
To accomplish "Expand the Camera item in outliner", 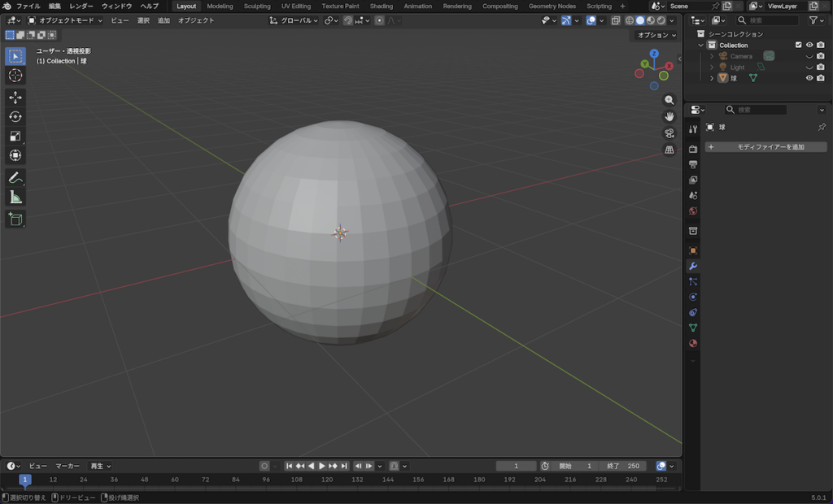I will click(x=712, y=56).
